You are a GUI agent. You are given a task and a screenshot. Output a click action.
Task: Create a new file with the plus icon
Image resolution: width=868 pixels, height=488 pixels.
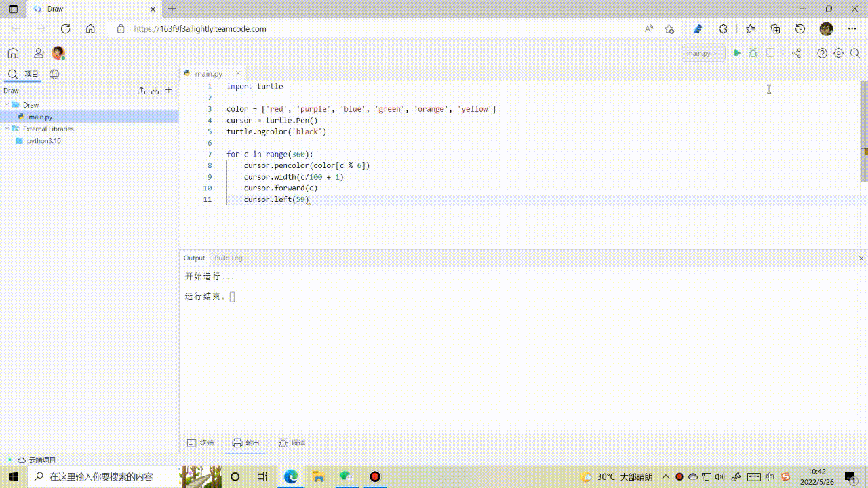coord(168,89)
